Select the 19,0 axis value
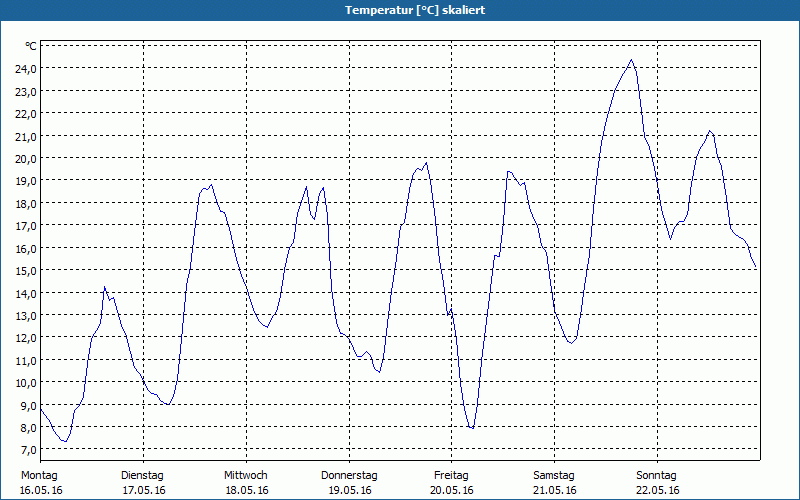800x500 pixels. [26, 181]
